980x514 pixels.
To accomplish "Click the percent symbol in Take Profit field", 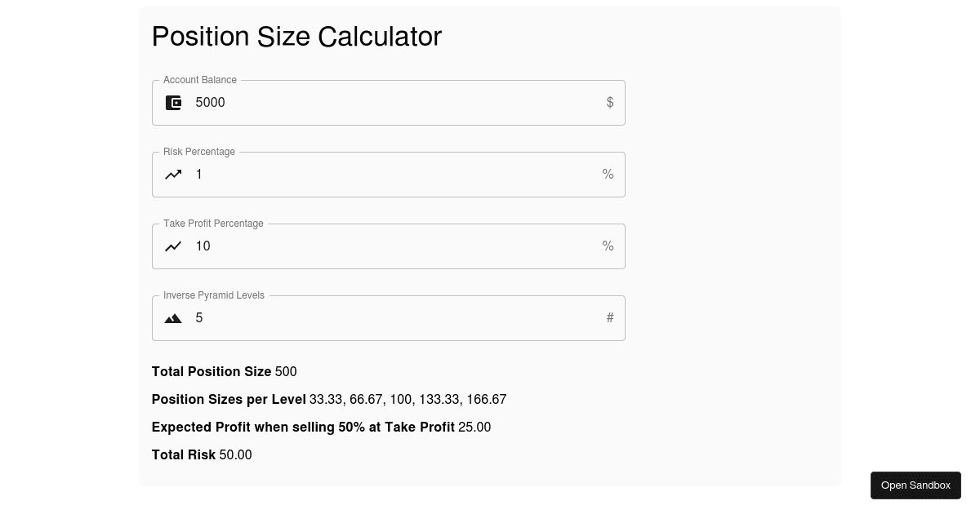I will click(x=608, y=246).
